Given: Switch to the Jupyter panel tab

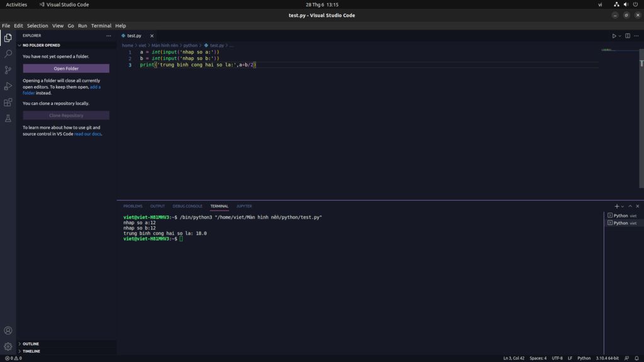Looking at the screenshot, I should 244,206.
